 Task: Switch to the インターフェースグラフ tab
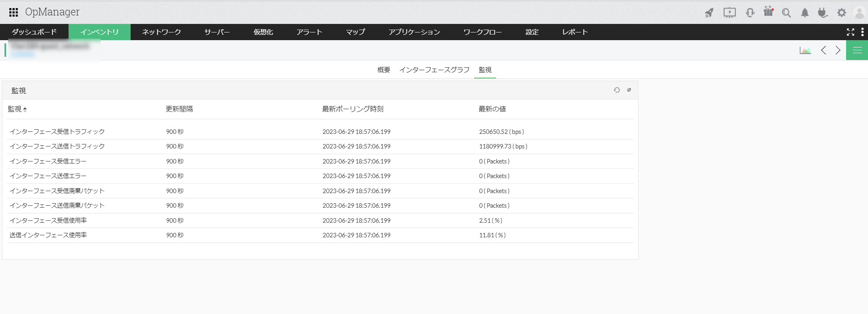pyautogui.click(x=434, y=70)
